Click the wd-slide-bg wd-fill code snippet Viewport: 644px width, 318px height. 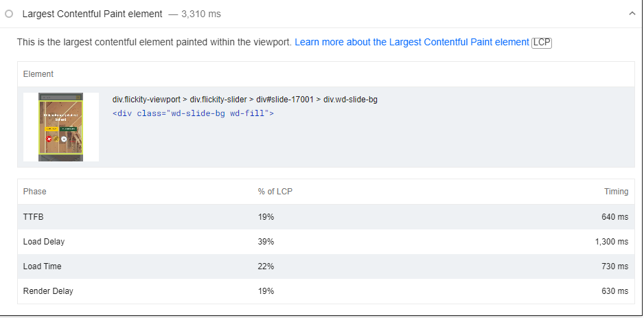point(193,113)
